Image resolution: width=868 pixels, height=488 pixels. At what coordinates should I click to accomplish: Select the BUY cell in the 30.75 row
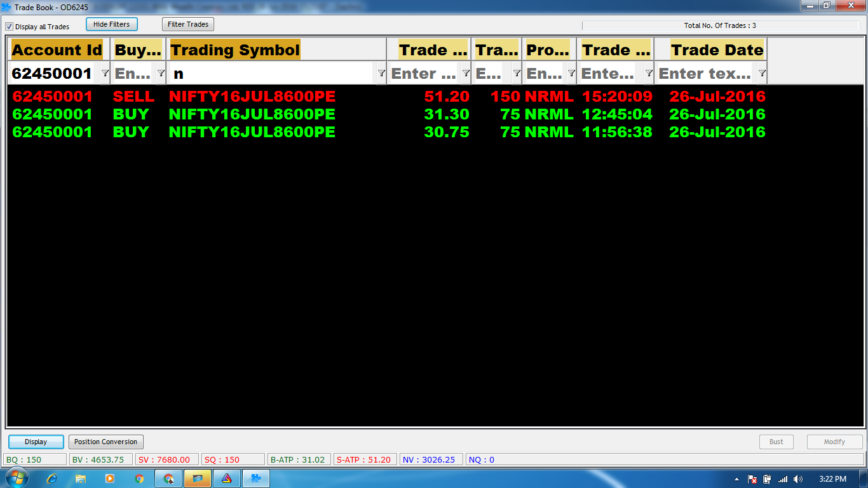coord(131,132)
